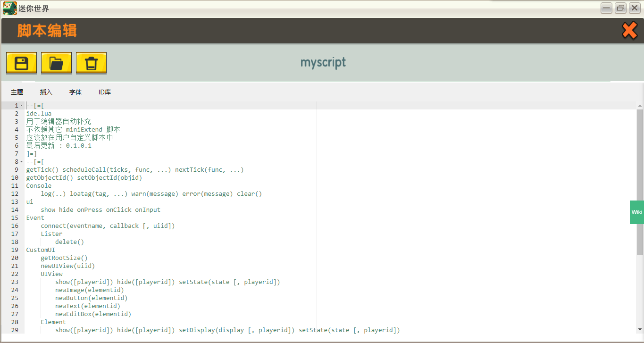Open a script with the folder icon
Viewport: 644px width, 343px height.
[x=56, y=63]
